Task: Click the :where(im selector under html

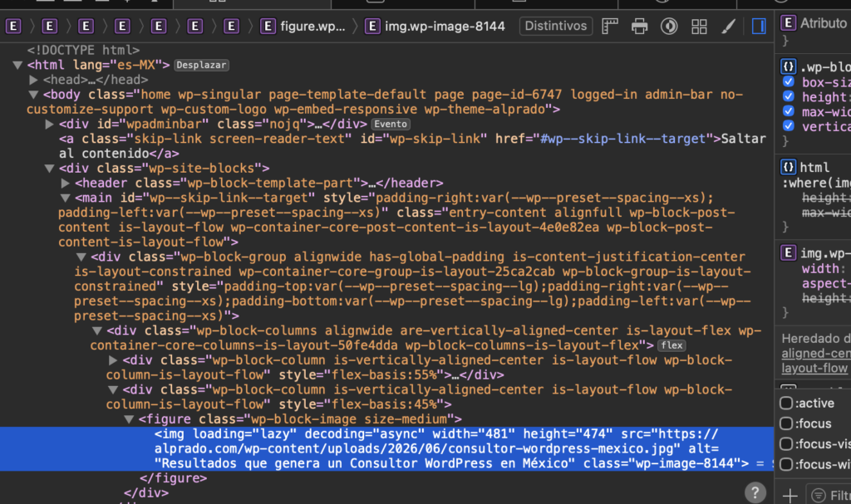Action: (816, 183)
